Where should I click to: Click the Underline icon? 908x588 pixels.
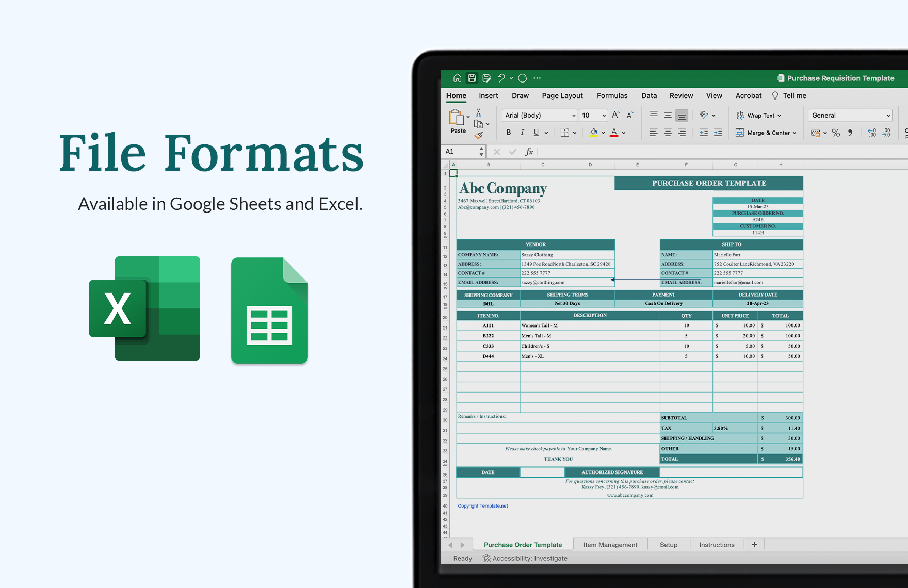point(536,132)
